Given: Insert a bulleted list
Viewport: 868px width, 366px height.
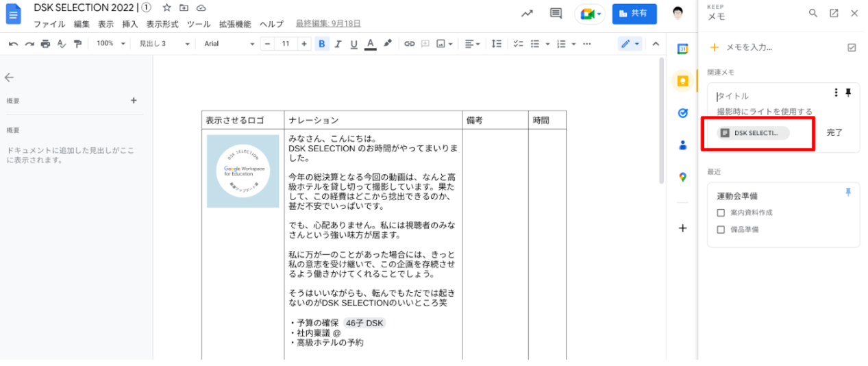Looking at the screenshot, I should (536, 44).
